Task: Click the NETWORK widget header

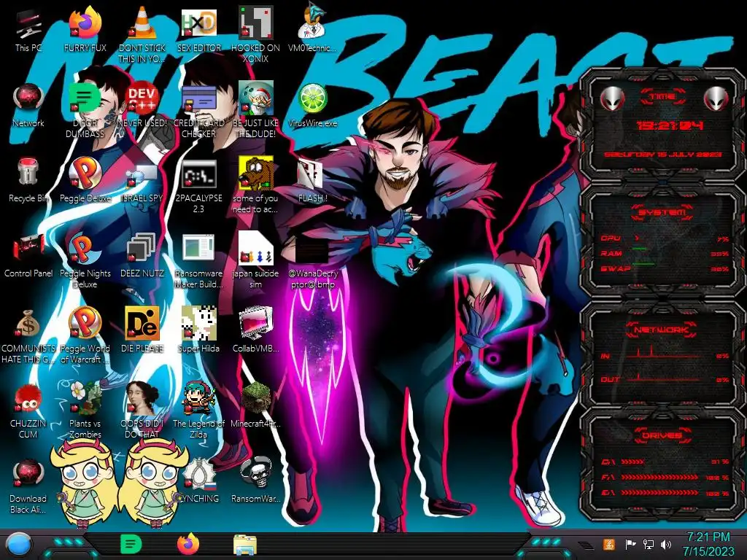Action: pos(661,330)
